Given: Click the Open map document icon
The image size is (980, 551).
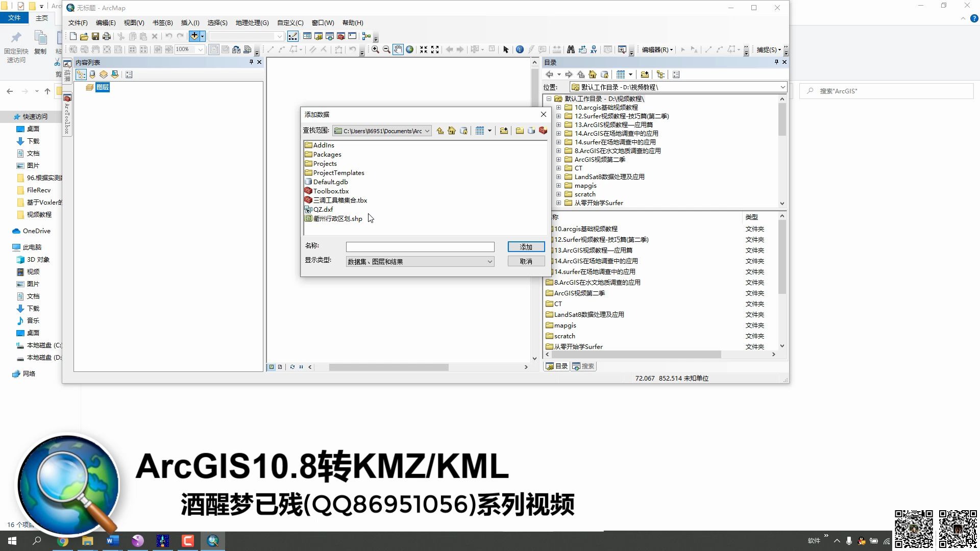Looking at the screenshot, I should click(84, 36).
